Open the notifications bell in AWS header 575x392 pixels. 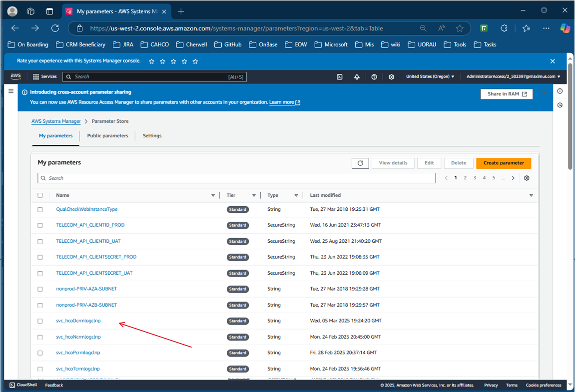(357, 76)
